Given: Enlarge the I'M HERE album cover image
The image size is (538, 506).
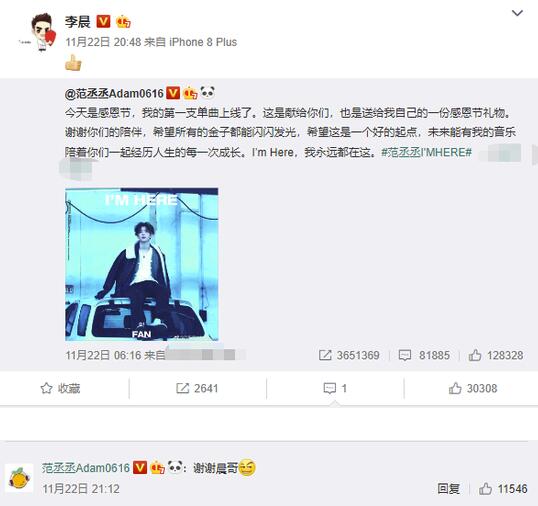Looking at the screenshot, I should pos(142,264).
